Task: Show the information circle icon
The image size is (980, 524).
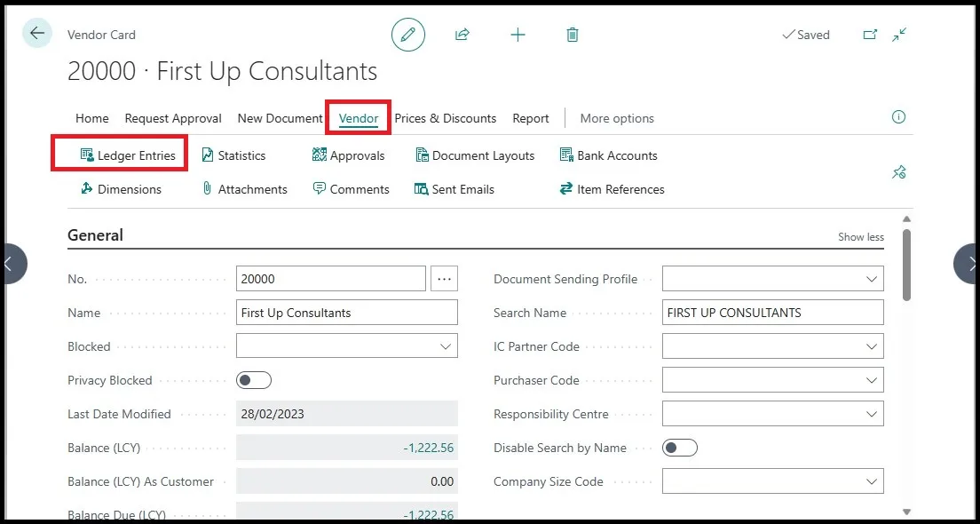Action: (x=898, y=117)
